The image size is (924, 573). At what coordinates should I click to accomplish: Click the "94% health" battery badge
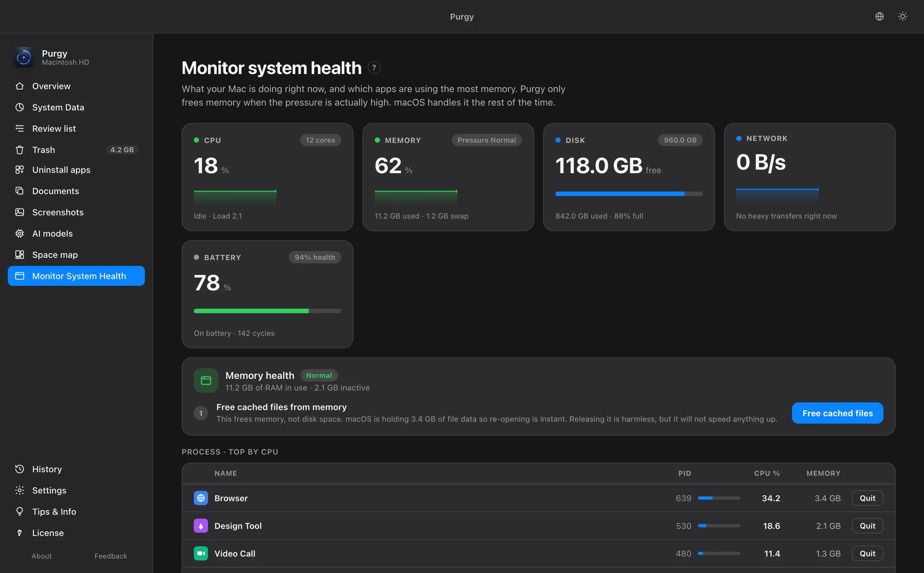[x=315, y=257]
